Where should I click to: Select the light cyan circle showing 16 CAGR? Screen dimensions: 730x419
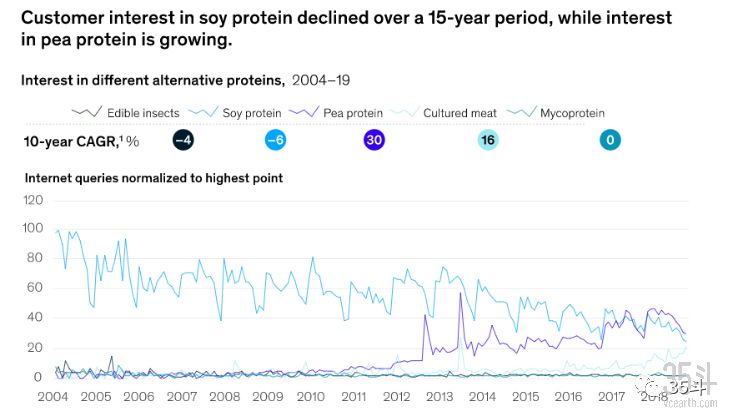pyautogui.click(x=487, y=141)
